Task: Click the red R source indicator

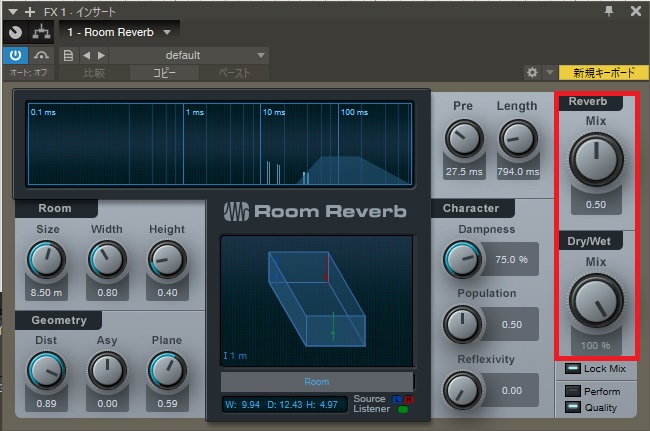Action: pos(409,399)
